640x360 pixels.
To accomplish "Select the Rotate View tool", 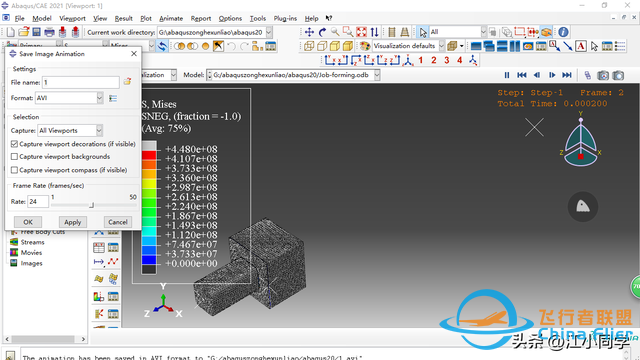I will coord(322,32).
